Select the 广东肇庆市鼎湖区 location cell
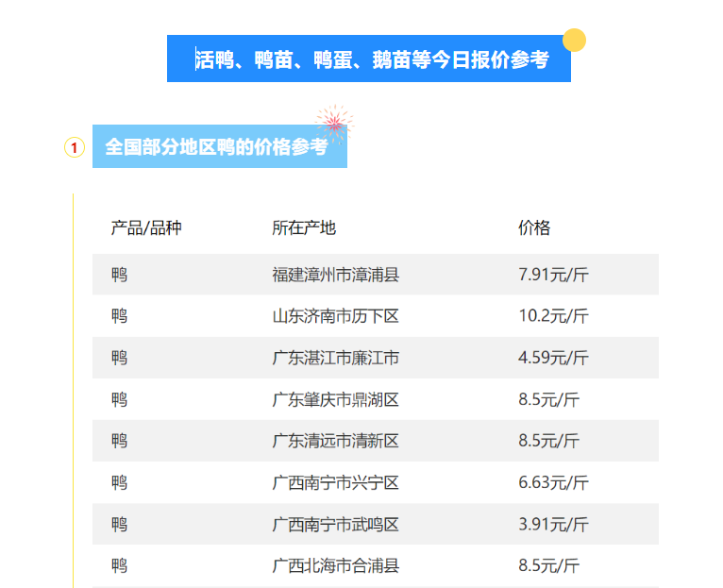Viewport: 723px width, 588px height. 335,399
